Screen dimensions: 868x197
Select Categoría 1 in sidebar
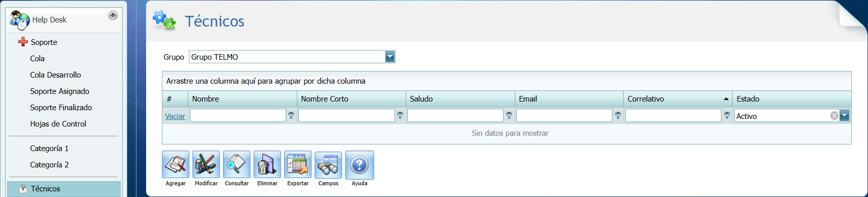tap(49, 149)
